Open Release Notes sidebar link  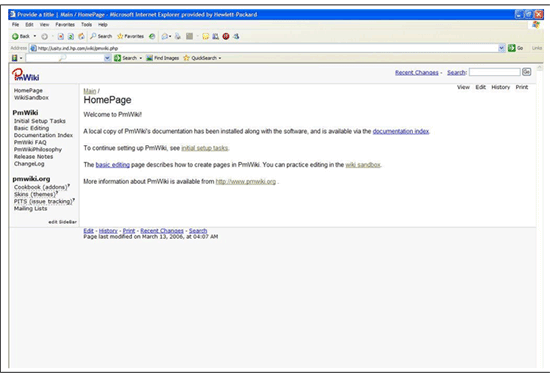pyautogui.click(x=33, y=156)
